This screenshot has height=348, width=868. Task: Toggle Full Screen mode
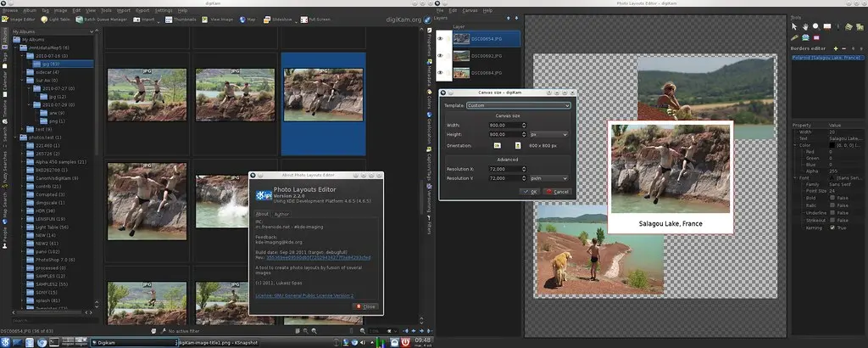(x=315, y=20)
